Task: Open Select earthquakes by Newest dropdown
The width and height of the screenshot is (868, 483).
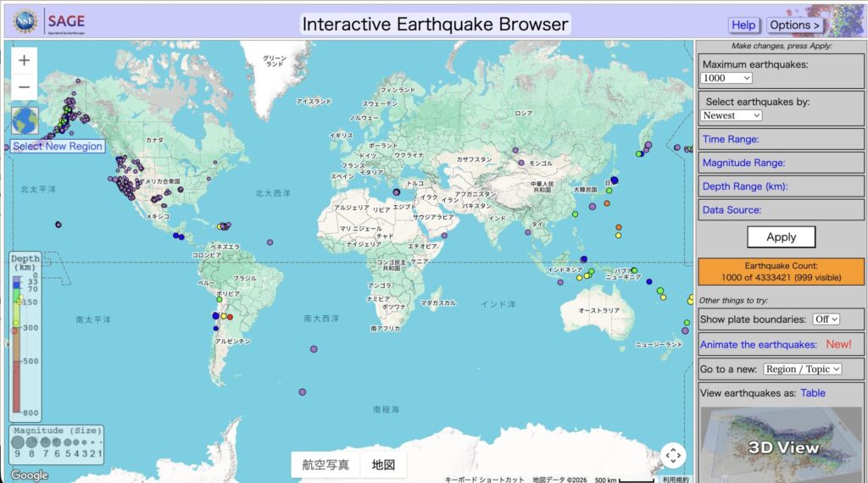Action: click(x=732, y=115)
